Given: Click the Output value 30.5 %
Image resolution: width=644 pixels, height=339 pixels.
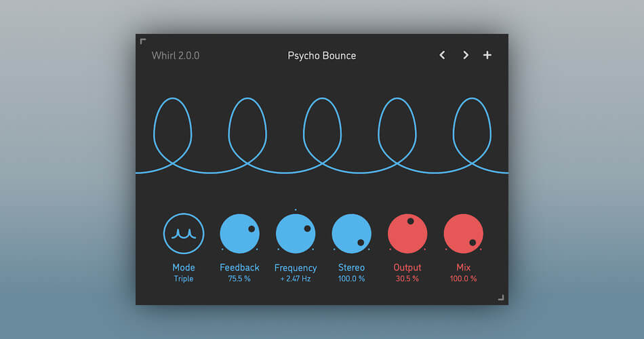Looking at the screenshot, I should tap(407, 279).
